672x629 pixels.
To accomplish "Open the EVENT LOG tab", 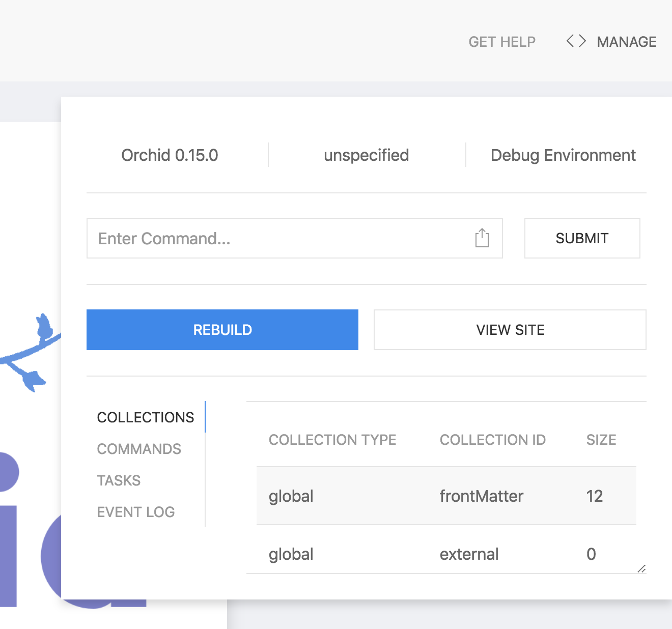I will coord(136,512).
